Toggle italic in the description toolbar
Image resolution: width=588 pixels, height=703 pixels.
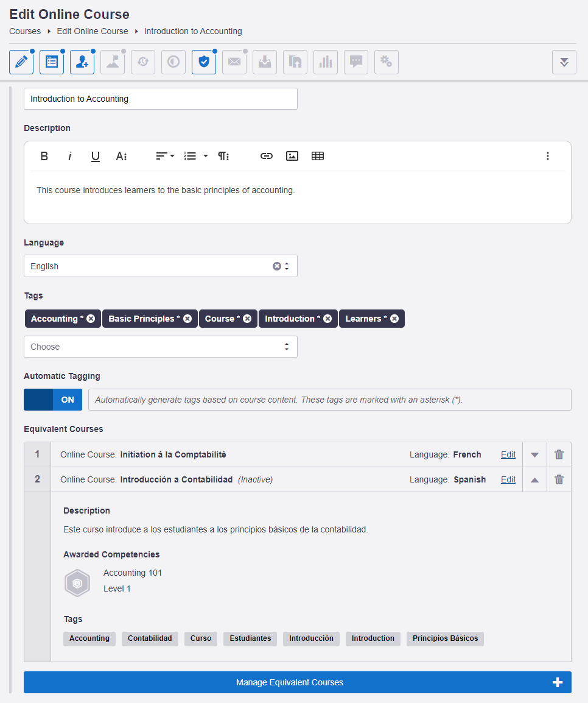(x=69, y=156)
